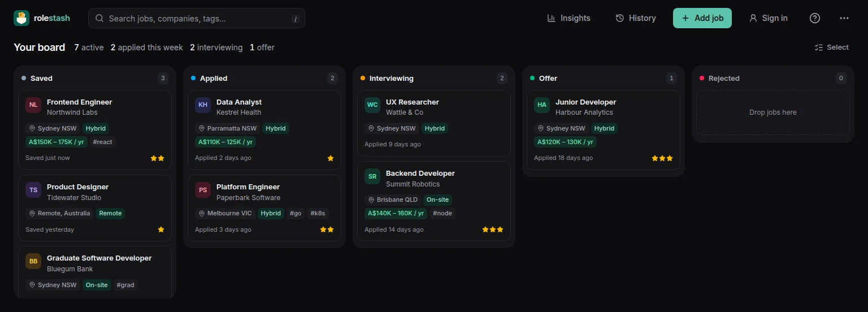
Task: Click the Interviewing column header
Action: [x=392, y=79]
